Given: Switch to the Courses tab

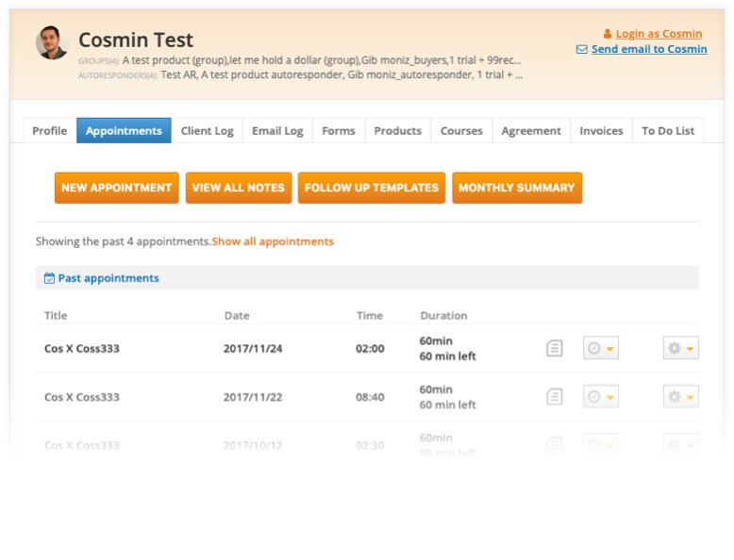Looking at the screenshot, I should (461, 131).
